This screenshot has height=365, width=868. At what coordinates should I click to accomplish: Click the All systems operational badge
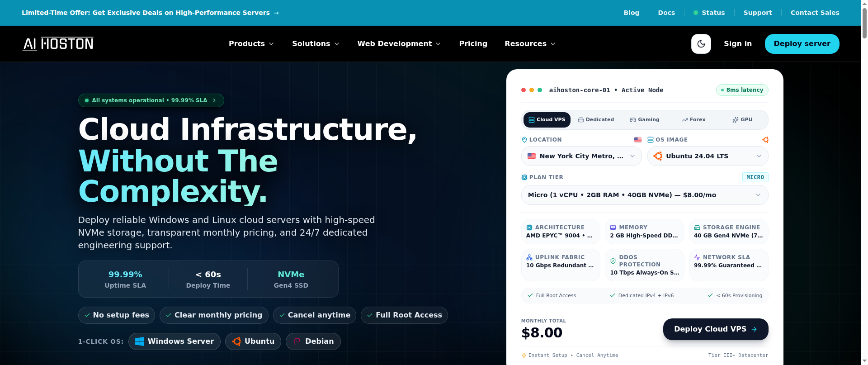pos(151,100)
